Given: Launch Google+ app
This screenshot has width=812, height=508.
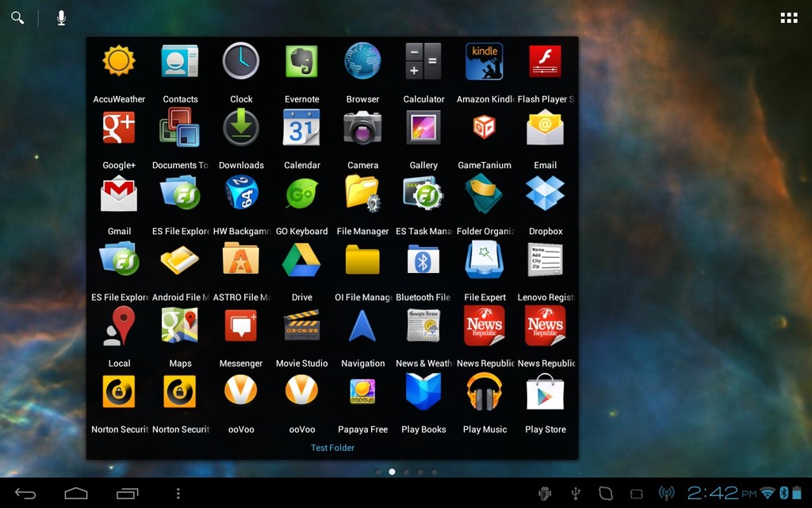Looking at the screenshot, I should point(119,128).
